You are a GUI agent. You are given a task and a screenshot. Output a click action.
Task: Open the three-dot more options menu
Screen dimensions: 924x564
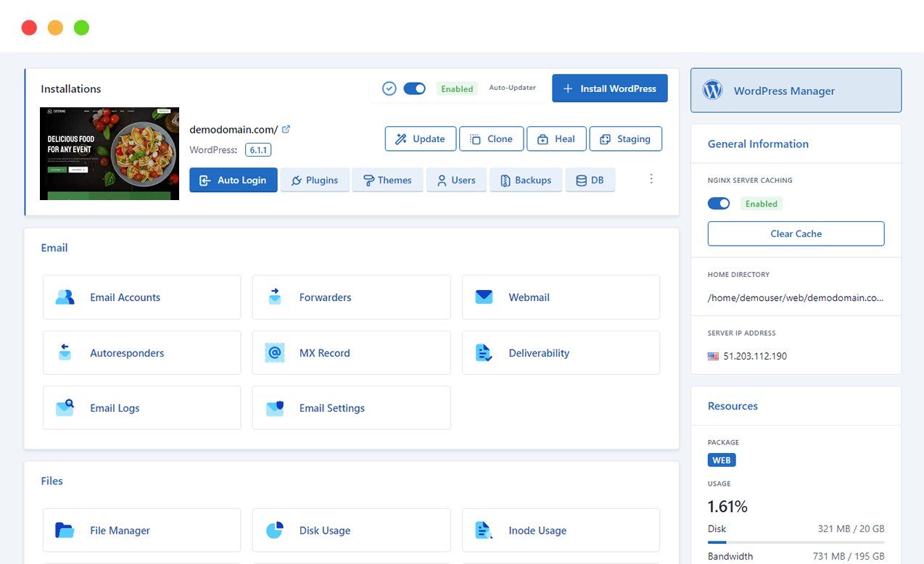651,179
